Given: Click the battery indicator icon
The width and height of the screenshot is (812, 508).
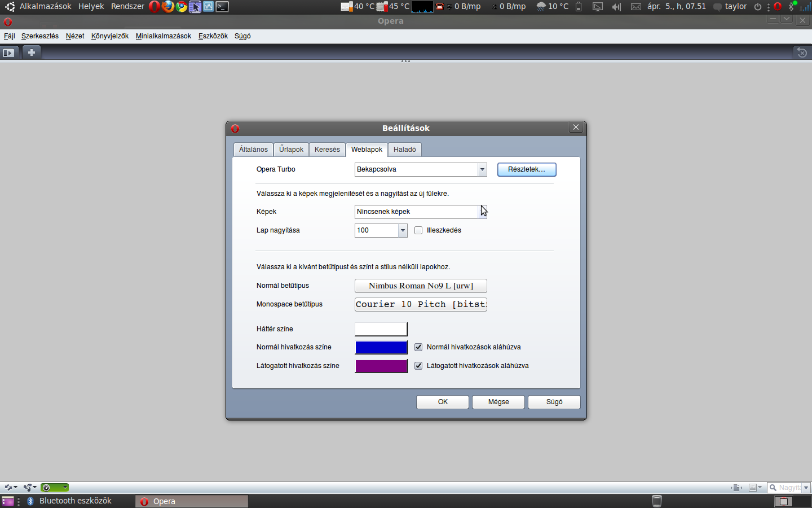Looking at the screenshot, I should tap(579, 7).
